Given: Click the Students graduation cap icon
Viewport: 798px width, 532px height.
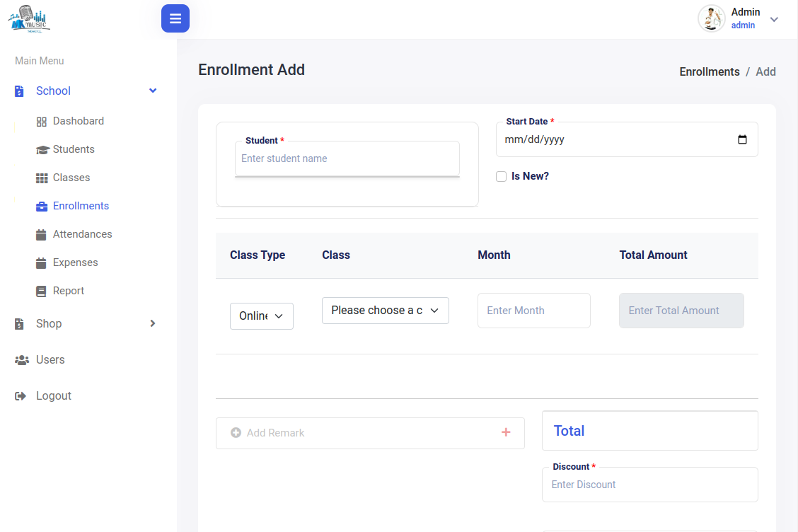Looking at the screenshot, I should [x=42, y=150].
